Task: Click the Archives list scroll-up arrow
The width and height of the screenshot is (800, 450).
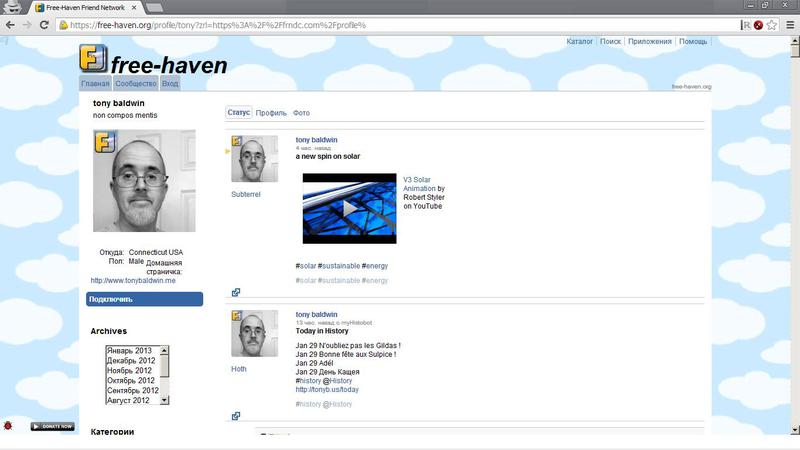Action: 164,350
